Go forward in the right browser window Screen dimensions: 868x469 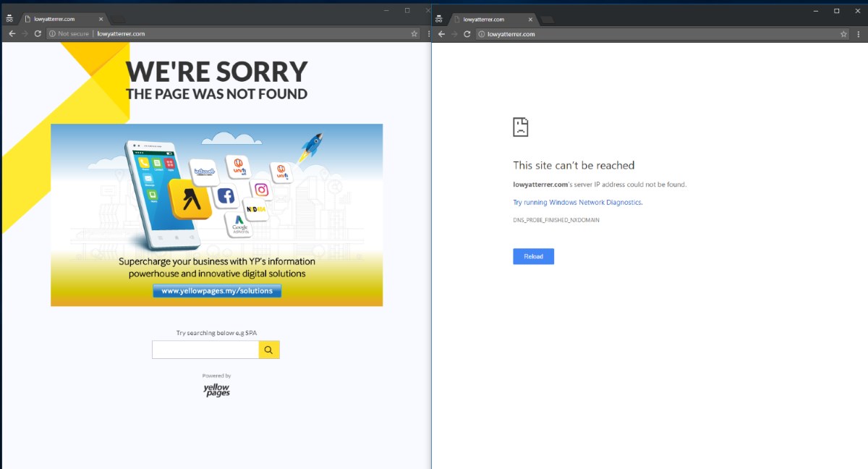click(x=454, y=34)
